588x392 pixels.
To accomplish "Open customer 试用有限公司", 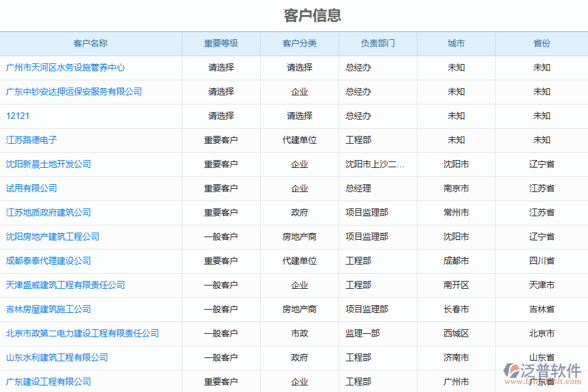I will [31, 188].
